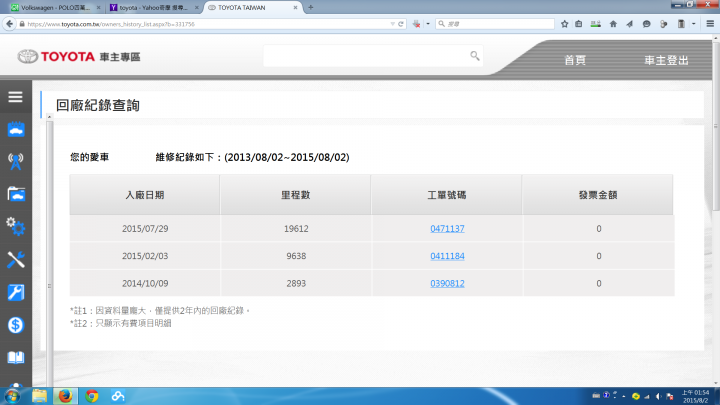Open the downloads toolbar icon

tap(596, 24)
